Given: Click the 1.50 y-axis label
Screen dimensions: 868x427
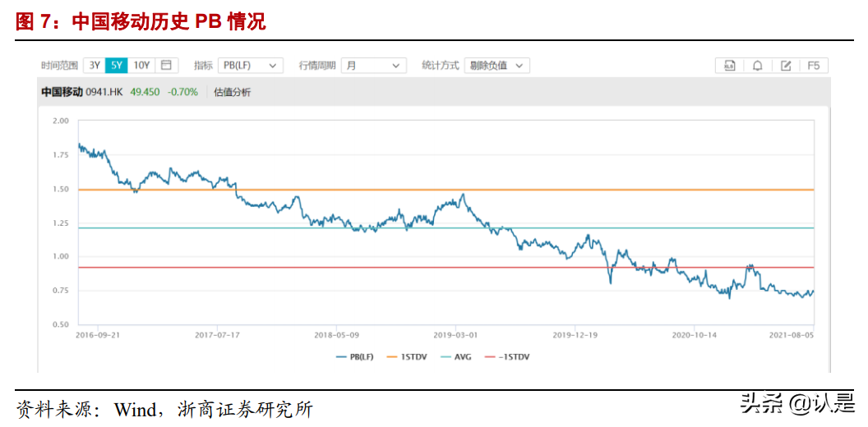Looking at the screenshot, I should [x=62, y=189].
